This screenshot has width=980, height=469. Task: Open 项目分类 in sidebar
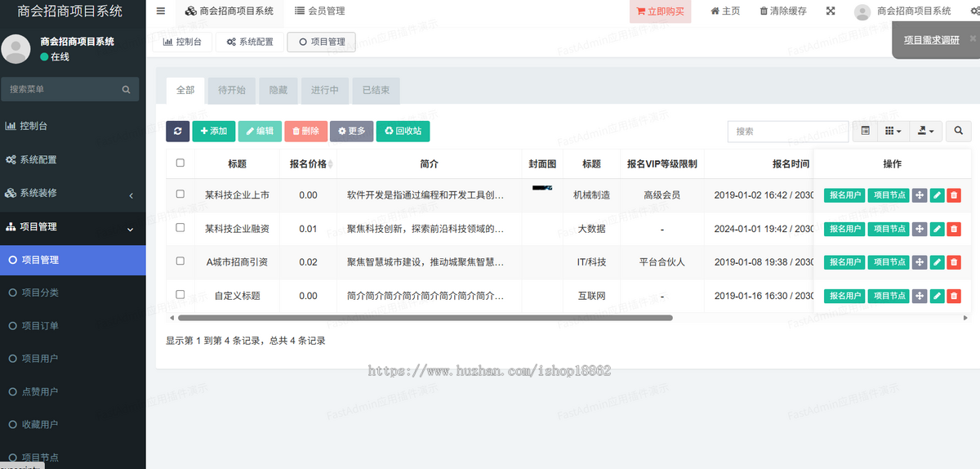click(73, 293)
